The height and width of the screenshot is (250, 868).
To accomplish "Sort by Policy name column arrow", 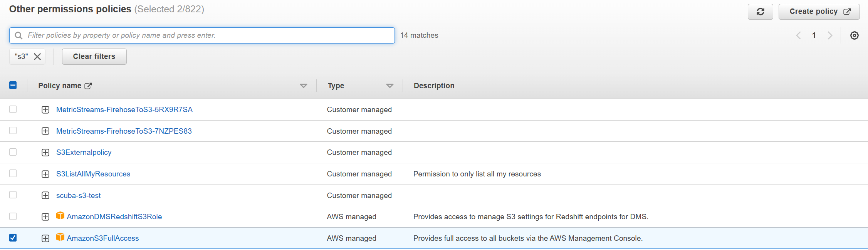I will pyautogui.click(x=304, y=86).
